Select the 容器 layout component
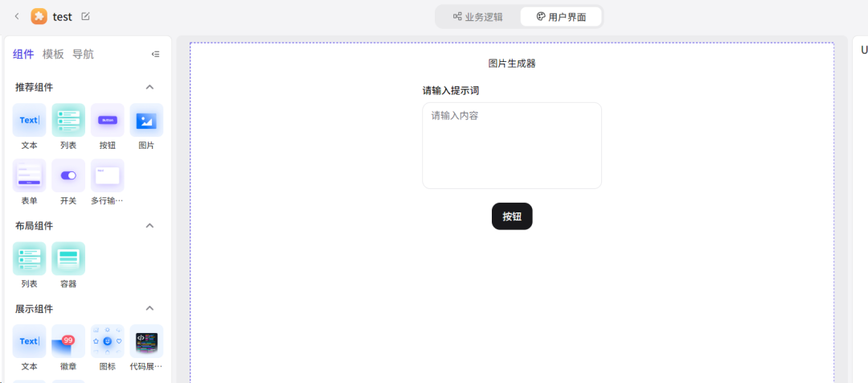 point(68,259)
